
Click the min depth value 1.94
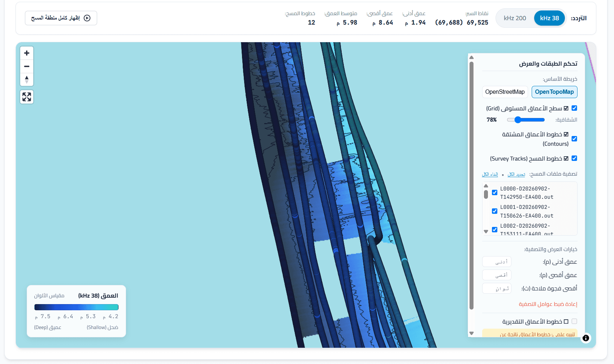[x=418, y=23]
